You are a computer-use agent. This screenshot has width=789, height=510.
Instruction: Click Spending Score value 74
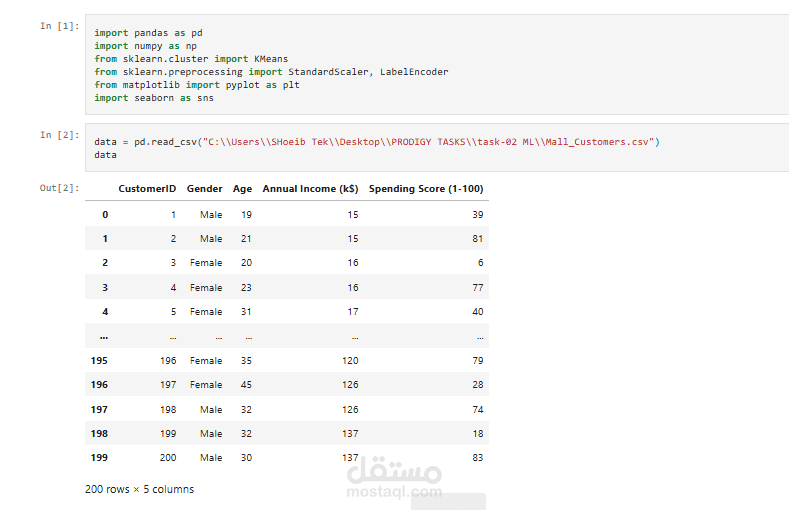(478, 410)
